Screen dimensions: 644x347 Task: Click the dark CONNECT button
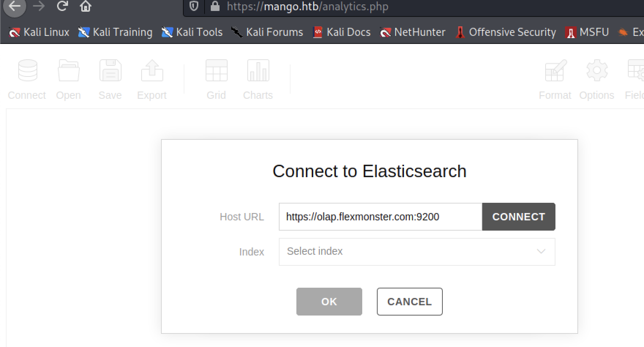point(518,217)
